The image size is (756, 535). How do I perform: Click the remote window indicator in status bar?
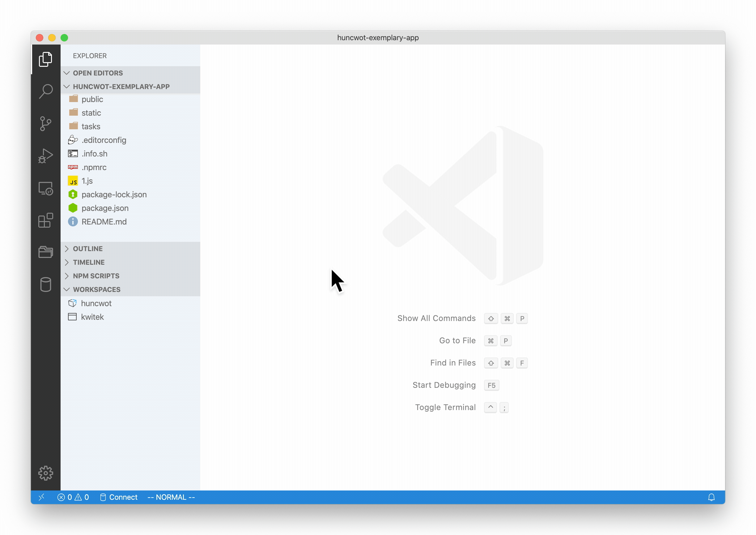tap(42, 497)
